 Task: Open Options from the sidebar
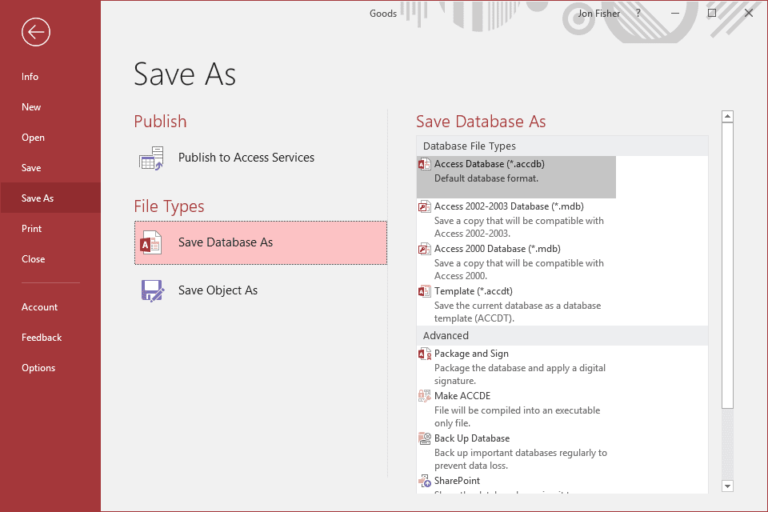coord(38,368)
